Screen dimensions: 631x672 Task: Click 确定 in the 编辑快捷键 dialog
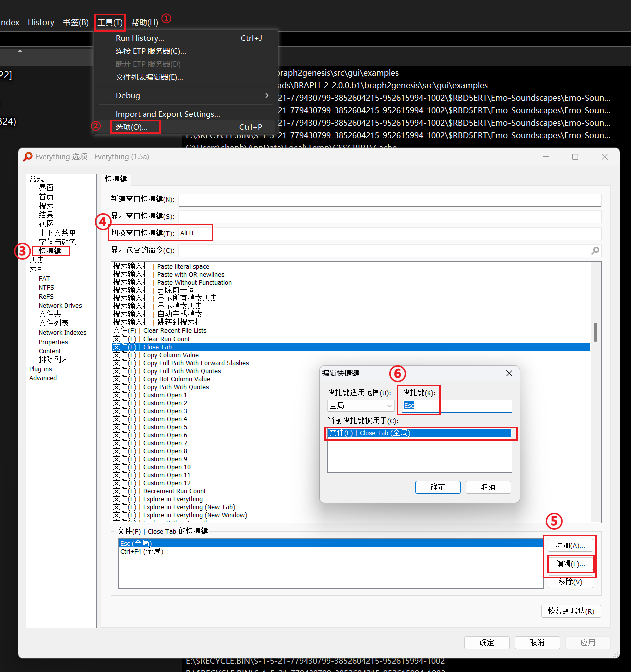[x=438, y=487]
